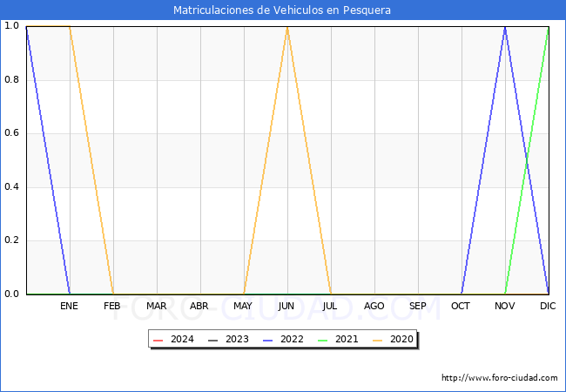Click the ABR month axis label

[199, 306]
